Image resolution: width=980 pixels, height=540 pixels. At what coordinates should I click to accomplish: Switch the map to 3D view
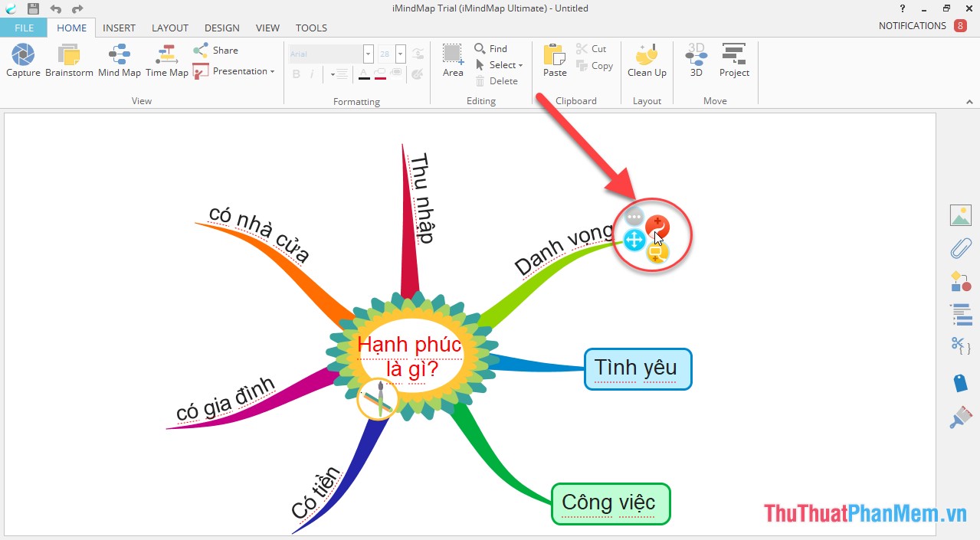coord(695,57)
